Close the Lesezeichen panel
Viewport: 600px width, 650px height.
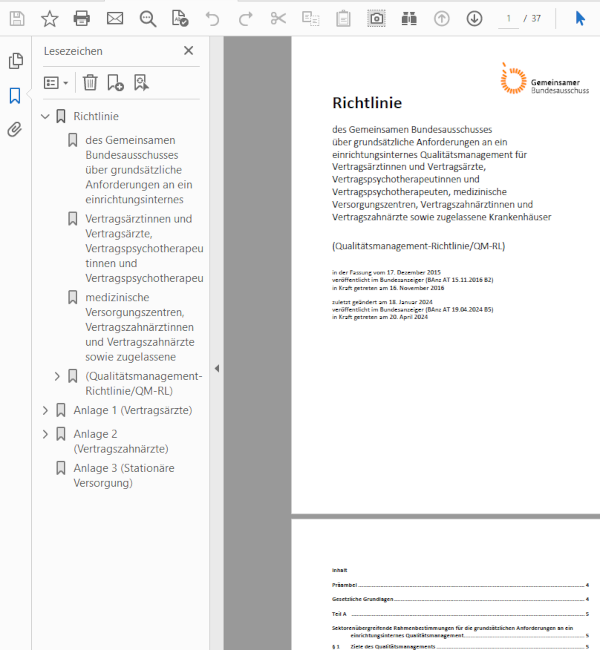click(188, 51)
